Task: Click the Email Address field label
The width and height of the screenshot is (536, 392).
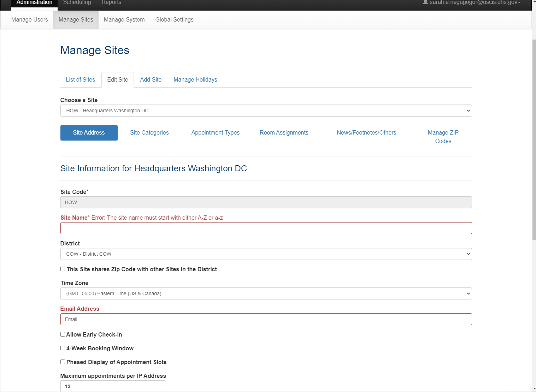Action: 80,309
